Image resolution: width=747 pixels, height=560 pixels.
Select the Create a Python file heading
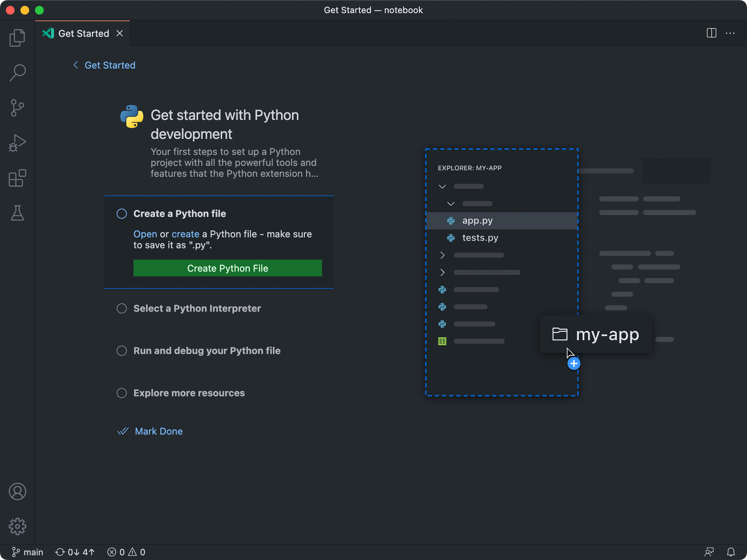tap(180, 214)
